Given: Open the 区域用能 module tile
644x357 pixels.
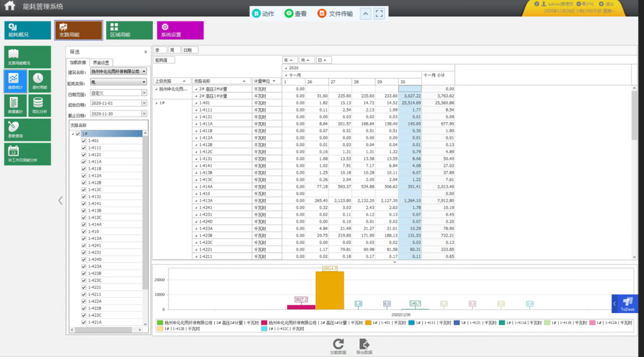Looking at the screenshot, I should coord(129,30).
